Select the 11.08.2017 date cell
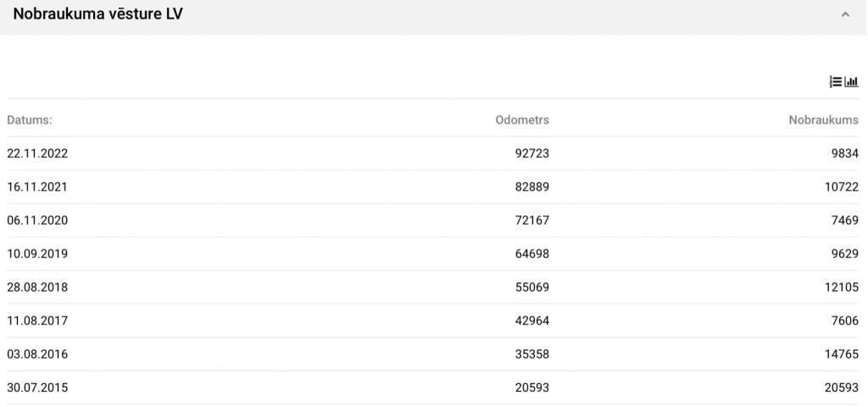 tap(37, 321)
